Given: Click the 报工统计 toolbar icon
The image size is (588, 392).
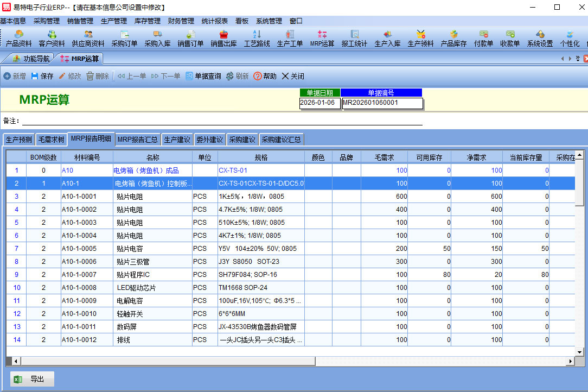Looking at the screenshot, I should (x=354, y=39).
